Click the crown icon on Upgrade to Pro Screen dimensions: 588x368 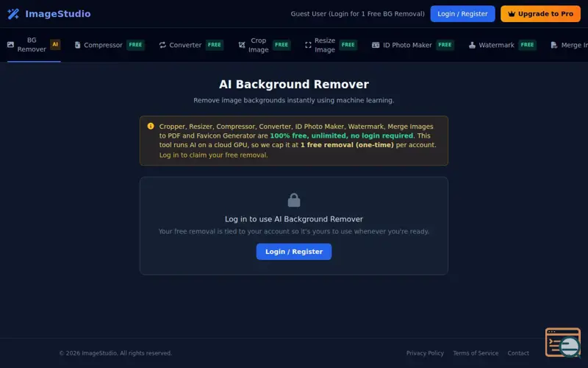[512, 14]
